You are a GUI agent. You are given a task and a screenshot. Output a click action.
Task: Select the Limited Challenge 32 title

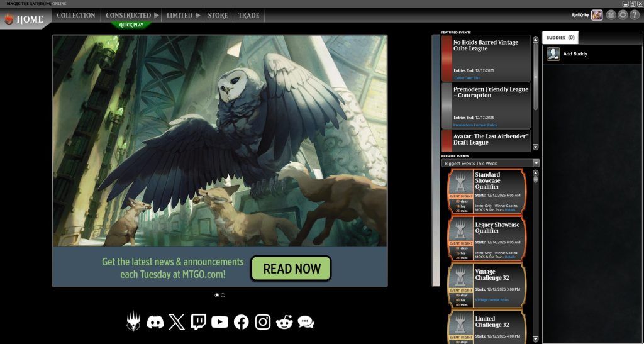(492, 322)
